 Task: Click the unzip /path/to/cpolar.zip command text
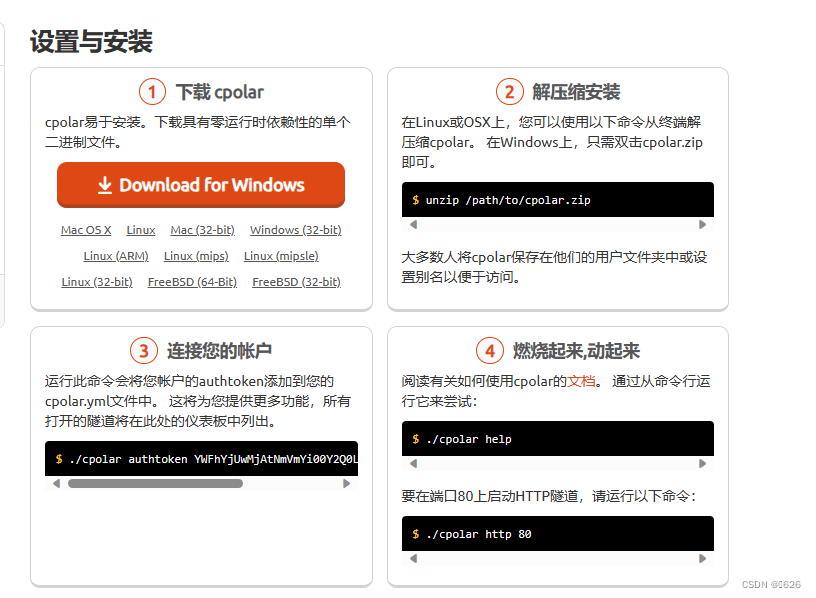(508, 200)
